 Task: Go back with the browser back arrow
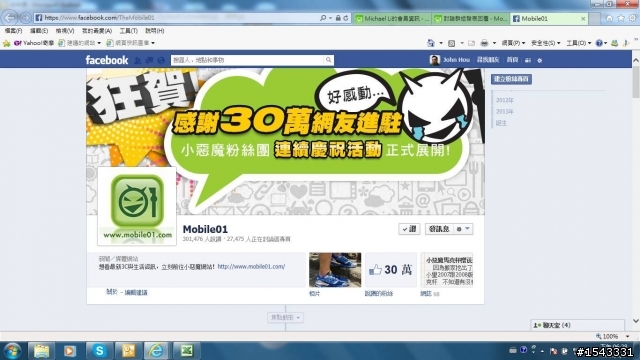tap(10, 18)
